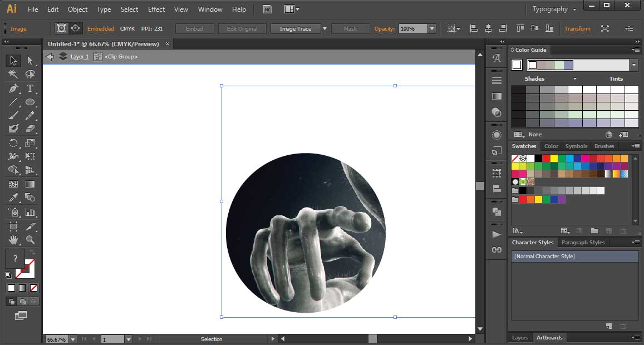Viewport: 644px width, 345px height.
Task: Open the Opacity dropdown
Action: coord(431,28)
